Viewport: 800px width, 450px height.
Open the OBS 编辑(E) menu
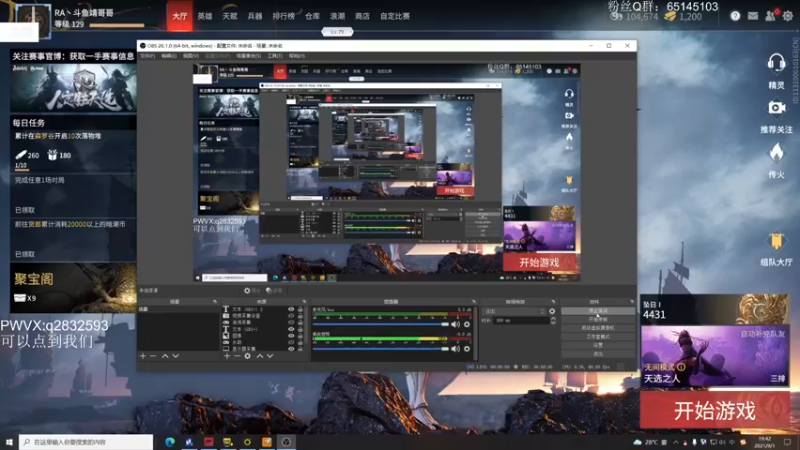[168, 56]
